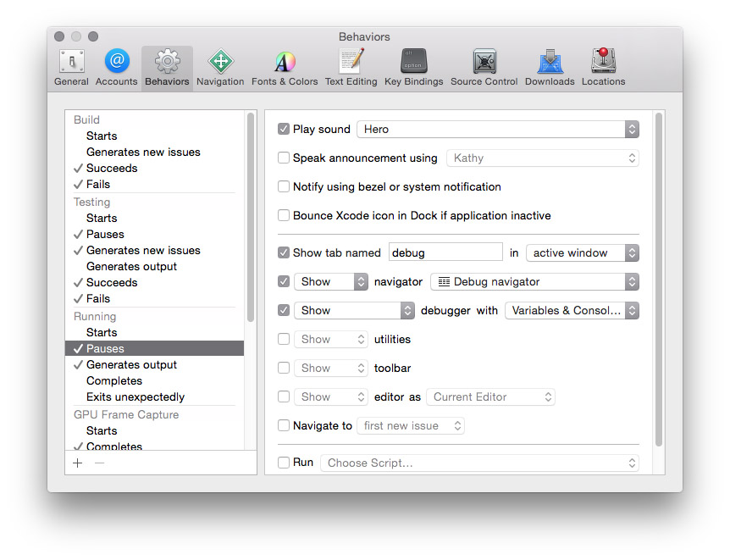The height and width of the screenshot is (560, 730).
Task: Open Variables & Console view dropdown
Action: tap(572, 310)
